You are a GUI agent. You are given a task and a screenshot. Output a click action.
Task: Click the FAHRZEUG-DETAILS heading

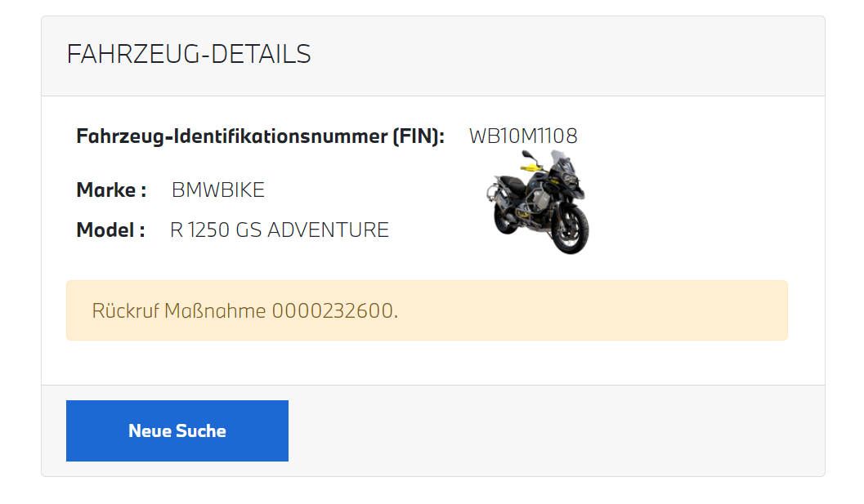(189, 54)
